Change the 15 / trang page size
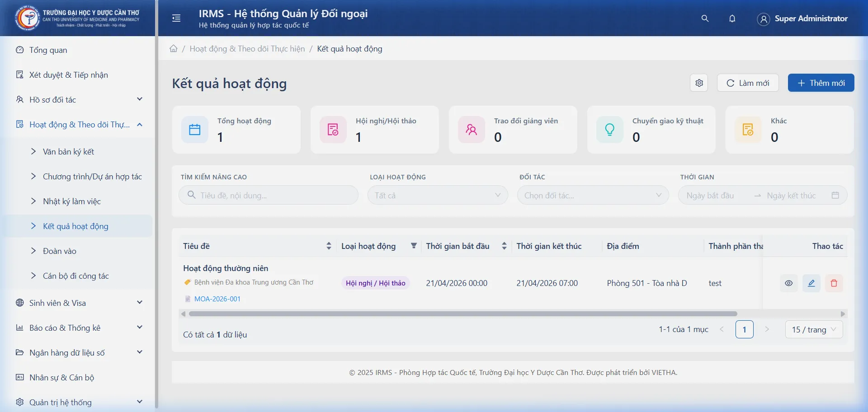Image resolution: width=868 pixels, height=412 pixels. click(813, 330)
